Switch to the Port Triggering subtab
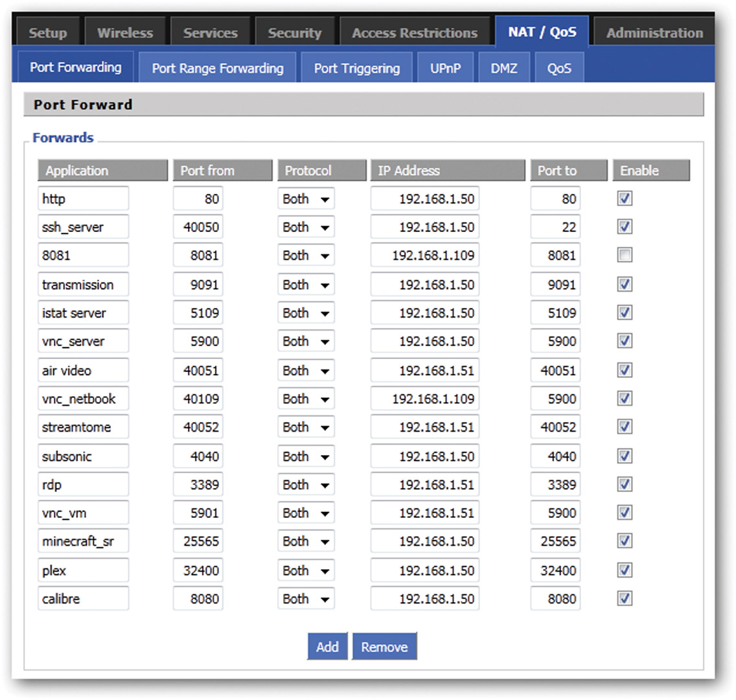 [356, 67]
